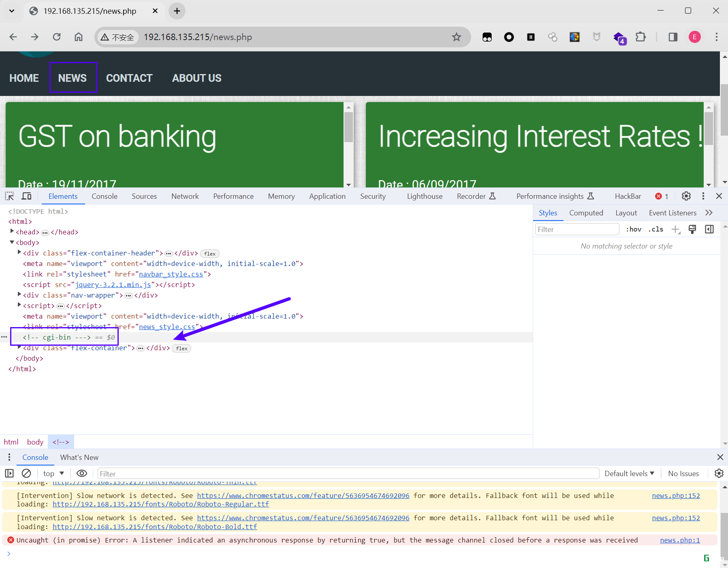Collapse the body element node
The height and width of the screenshot is (568, 728).
point(12,242)
